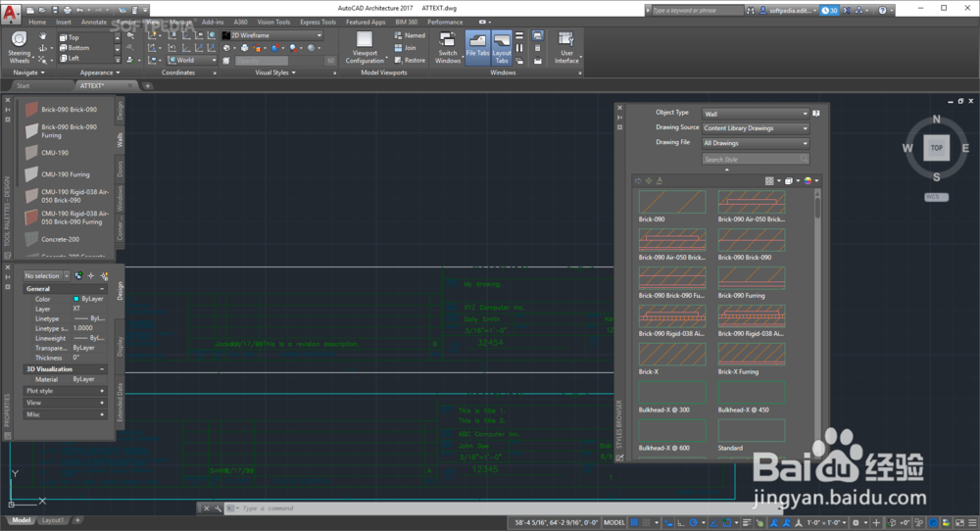The height and width of the screenshot is (531, 980).
Task: Click the Search Style input field
Action: point(756,160)
